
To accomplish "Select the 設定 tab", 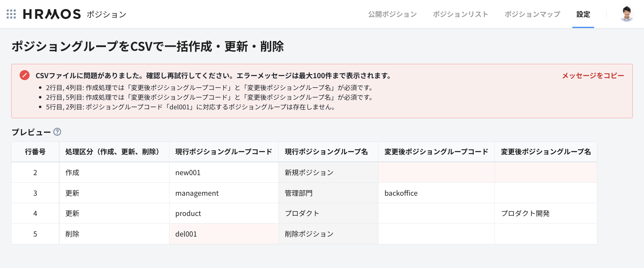I will pyautogui.click(x=583, y=14).
